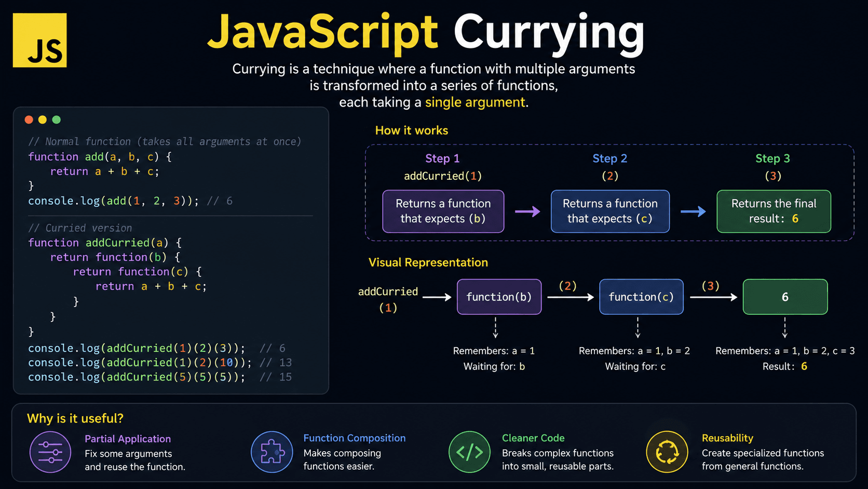The image size is (868, 489).
Task: Click the 'Returns a function that expects (b)' box
Action: coord(443,211)
